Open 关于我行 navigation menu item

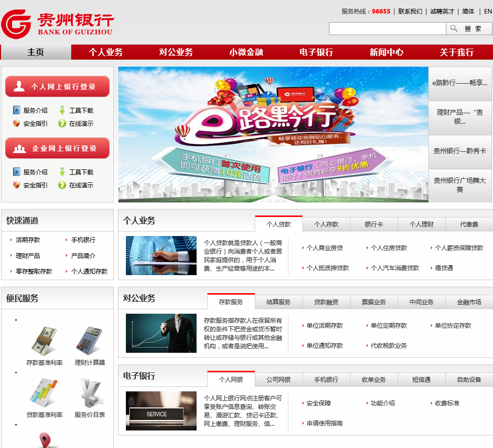click(x=456, y=52)
